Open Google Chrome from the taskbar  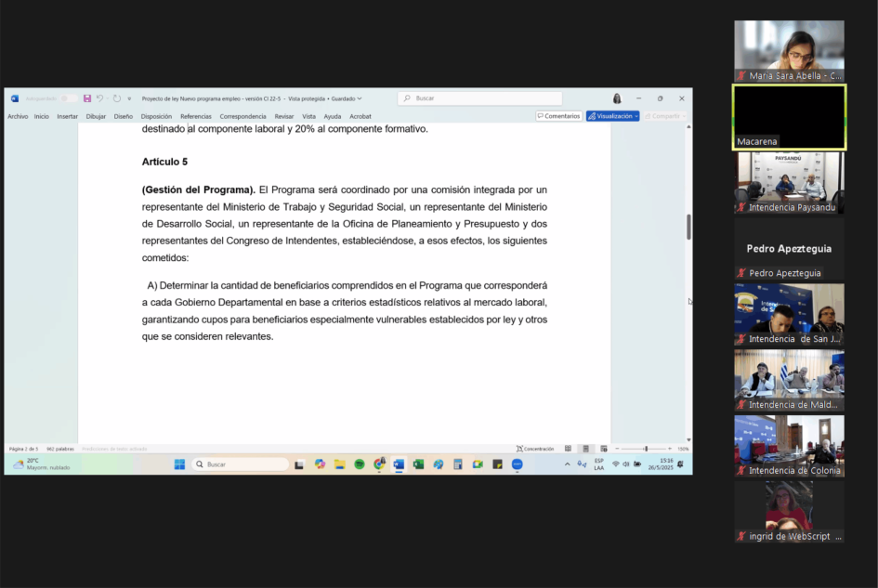pos(380,464)
